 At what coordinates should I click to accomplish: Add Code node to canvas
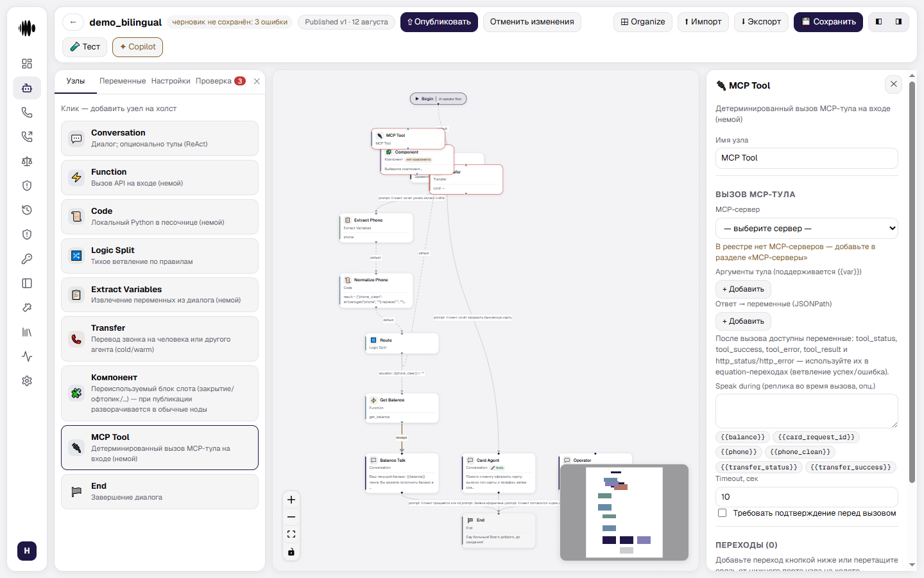[x=160, y=216]
